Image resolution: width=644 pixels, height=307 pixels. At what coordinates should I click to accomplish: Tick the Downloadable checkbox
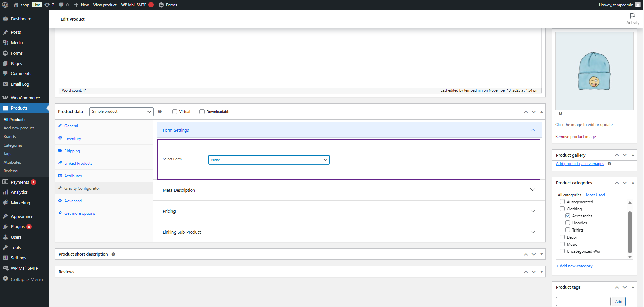[202, 112]
